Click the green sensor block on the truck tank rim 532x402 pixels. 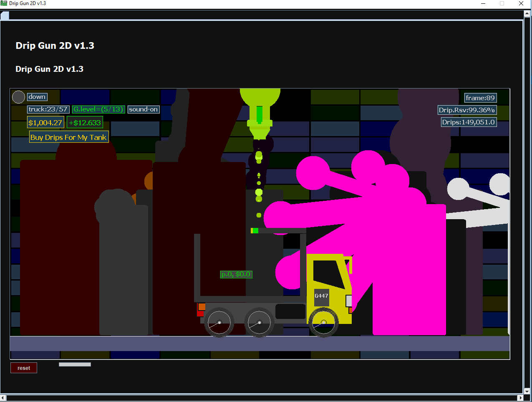[255, 230]
